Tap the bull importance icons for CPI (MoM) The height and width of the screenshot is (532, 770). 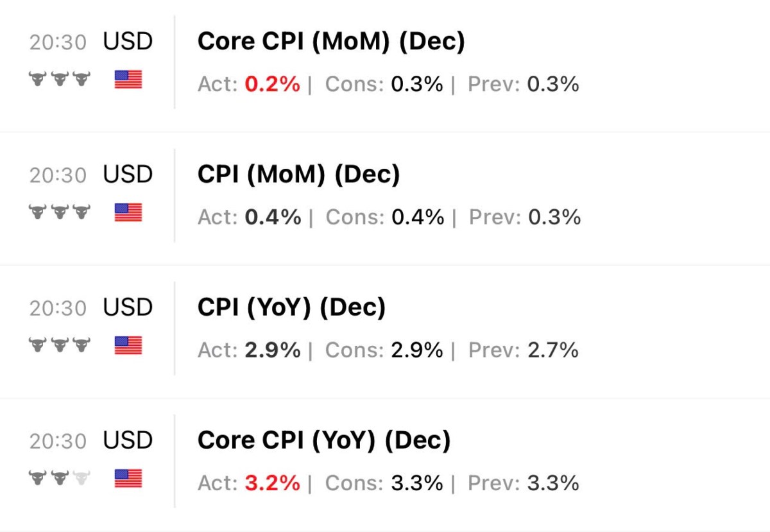60,212
